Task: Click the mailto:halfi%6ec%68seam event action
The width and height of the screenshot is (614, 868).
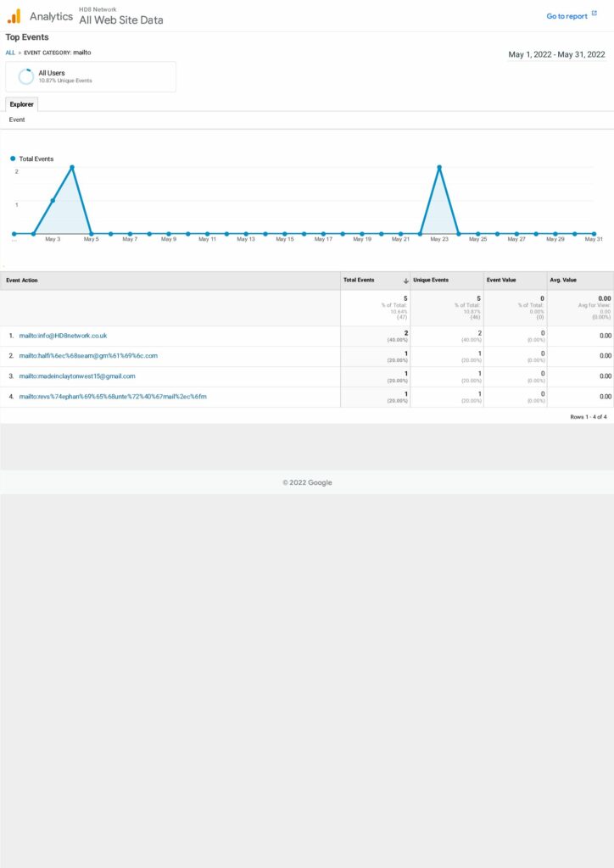Action: click(88, 356)
